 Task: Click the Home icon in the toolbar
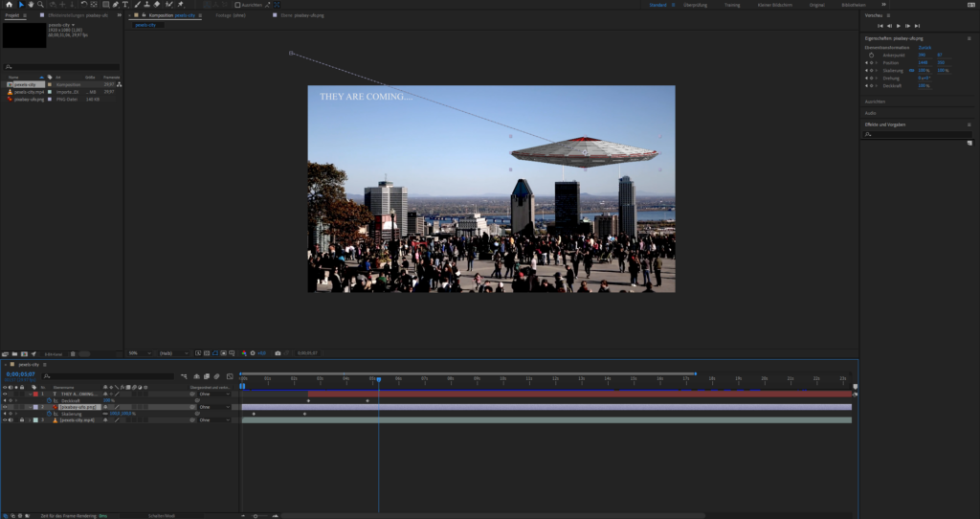(9, 5)
